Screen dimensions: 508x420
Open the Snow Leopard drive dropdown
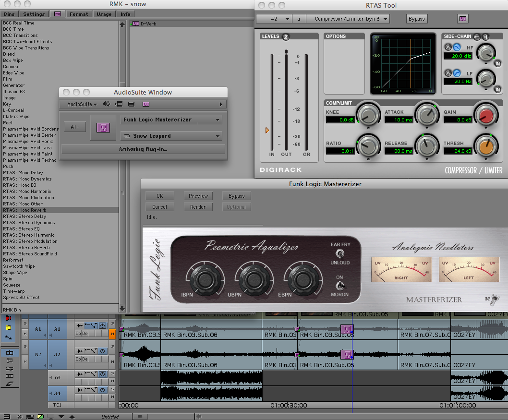point(171,136)
